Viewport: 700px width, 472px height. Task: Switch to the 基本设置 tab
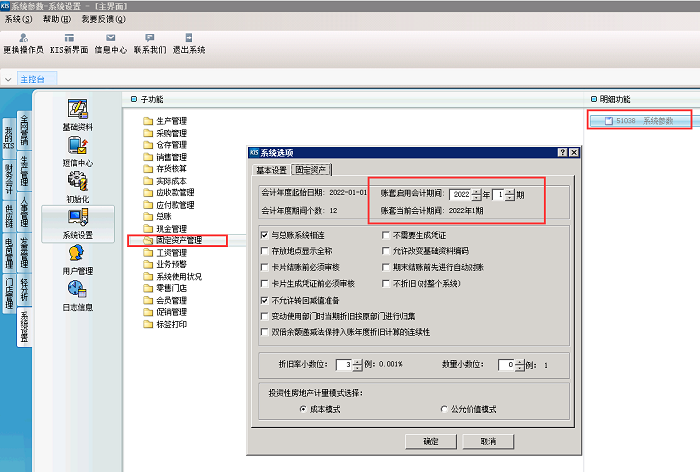pos(268,169)
